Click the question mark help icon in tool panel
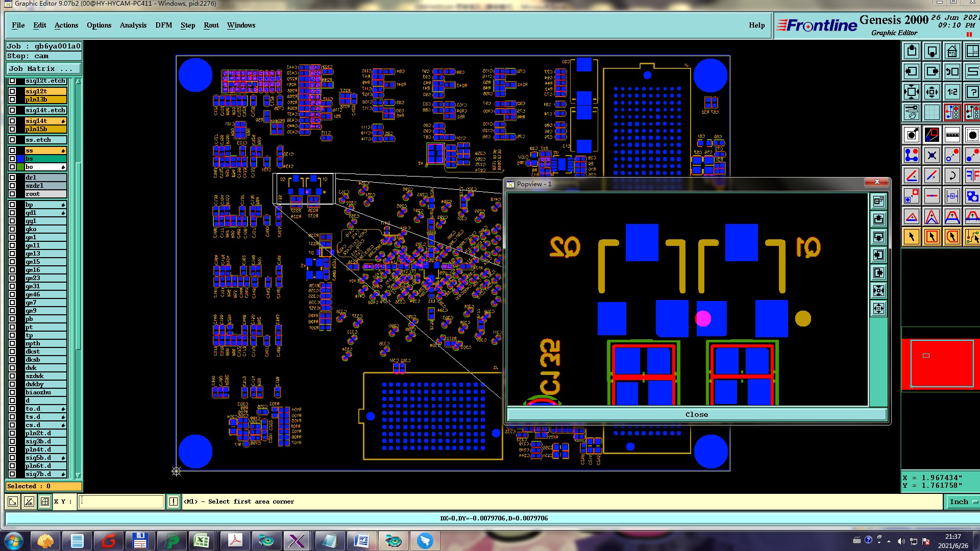Image resolution: width=980 pixels, height=551 pixels. click(x=972, y=92)
